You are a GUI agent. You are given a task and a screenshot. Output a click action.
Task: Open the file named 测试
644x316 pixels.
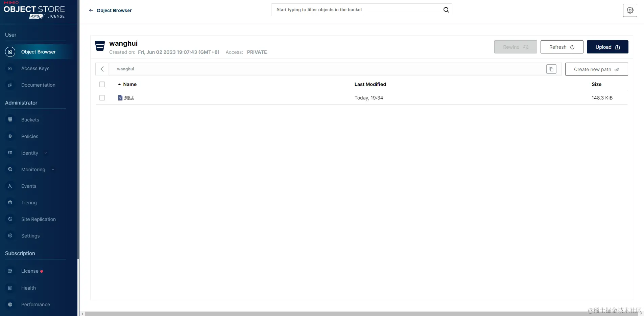[129, 98]
